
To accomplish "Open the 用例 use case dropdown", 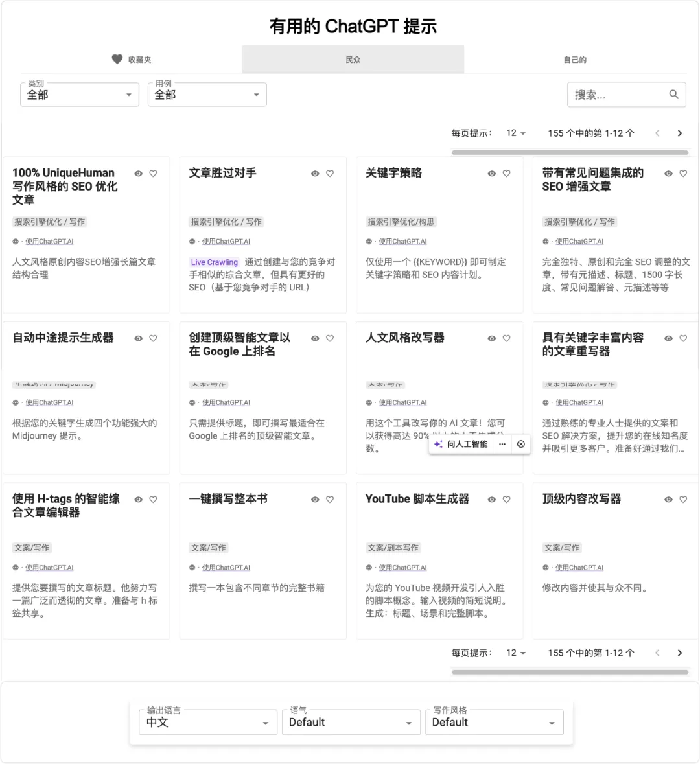I will tap(207, 95).
